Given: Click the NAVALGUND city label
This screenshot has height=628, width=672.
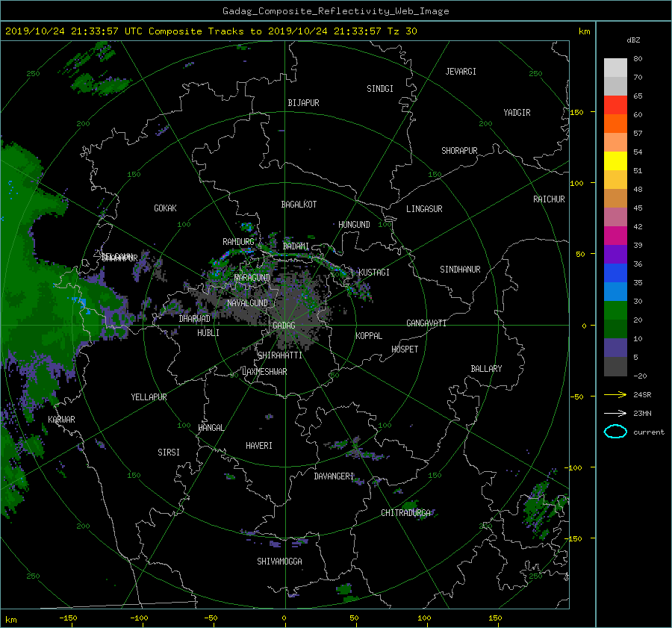Looking at the screenshot, I should coord(247,303).
